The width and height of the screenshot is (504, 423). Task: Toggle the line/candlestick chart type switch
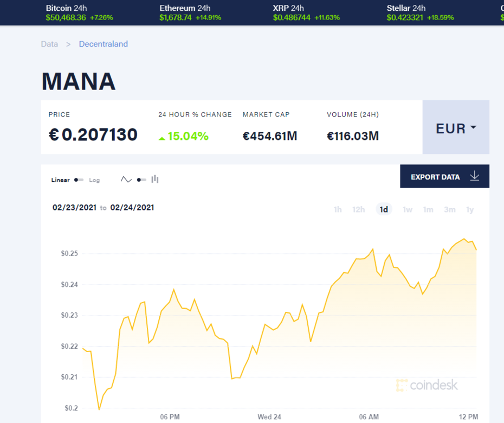(141, 180)
